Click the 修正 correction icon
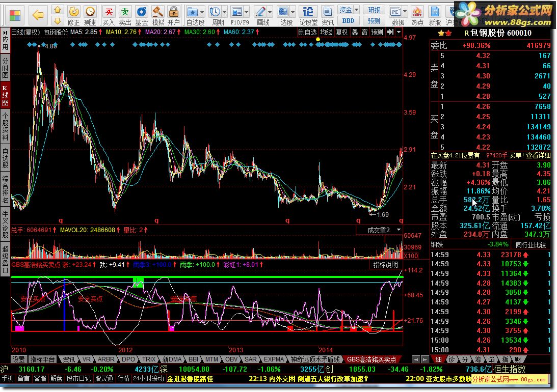557x392 pixels. click(74, 12)
